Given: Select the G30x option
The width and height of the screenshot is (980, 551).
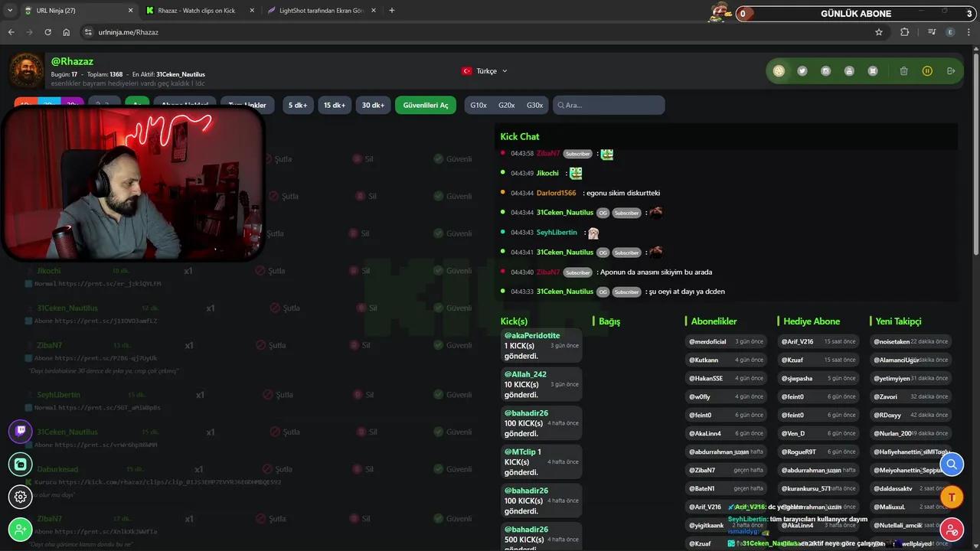Looking at the screenshot, I should coord(535,106).
